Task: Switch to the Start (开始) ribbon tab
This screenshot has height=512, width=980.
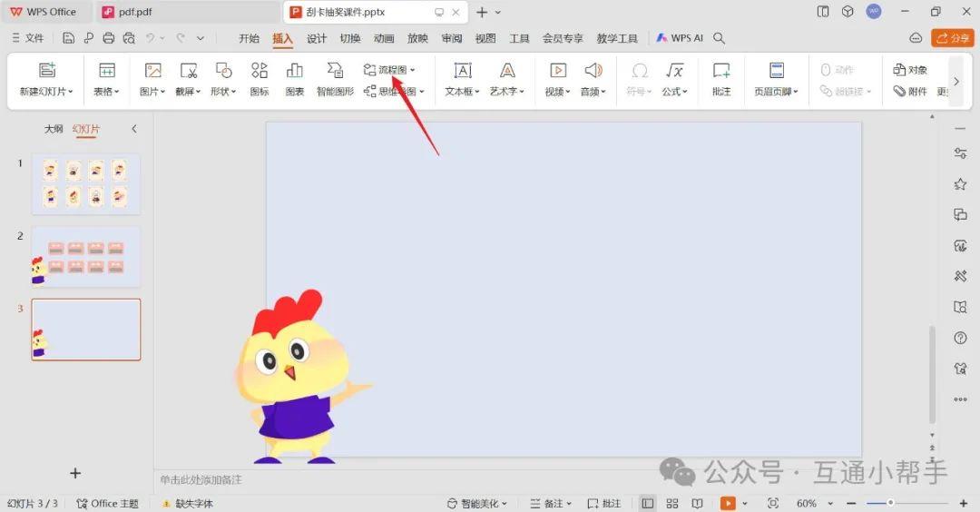Action: click(249, 38)
